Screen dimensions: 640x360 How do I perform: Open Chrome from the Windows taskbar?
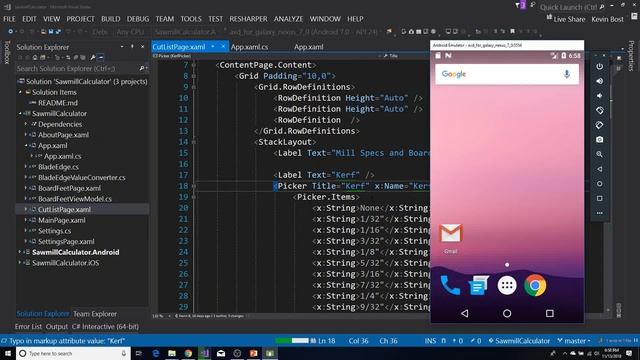coord(188,353)
